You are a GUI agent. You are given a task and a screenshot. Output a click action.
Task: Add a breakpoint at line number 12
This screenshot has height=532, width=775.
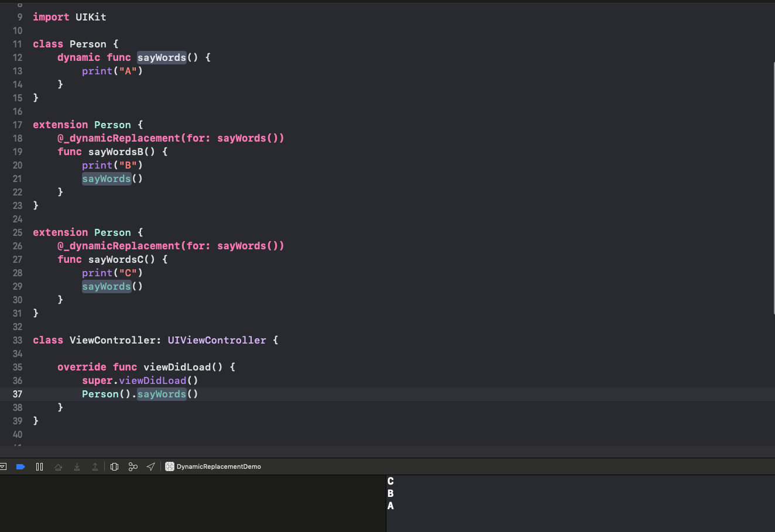point(18,57)
